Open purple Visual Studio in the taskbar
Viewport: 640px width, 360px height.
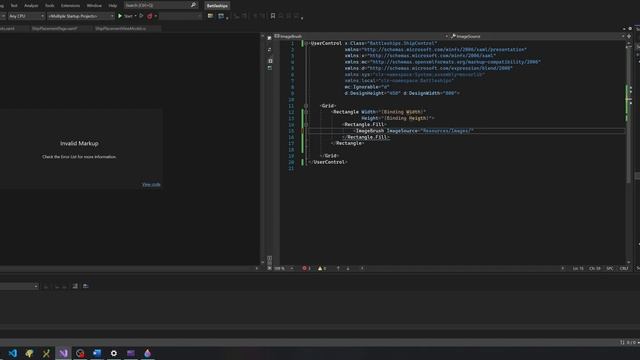coord(63,353)
